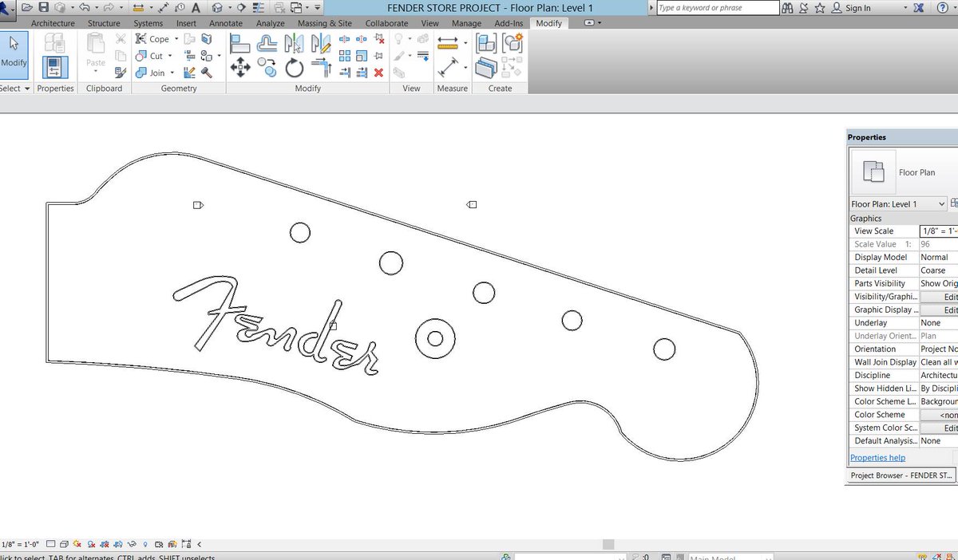This screenshot has height=560, width=958.
Task: Choose the Mirror - Pick Axis tool
Action: 294,43
